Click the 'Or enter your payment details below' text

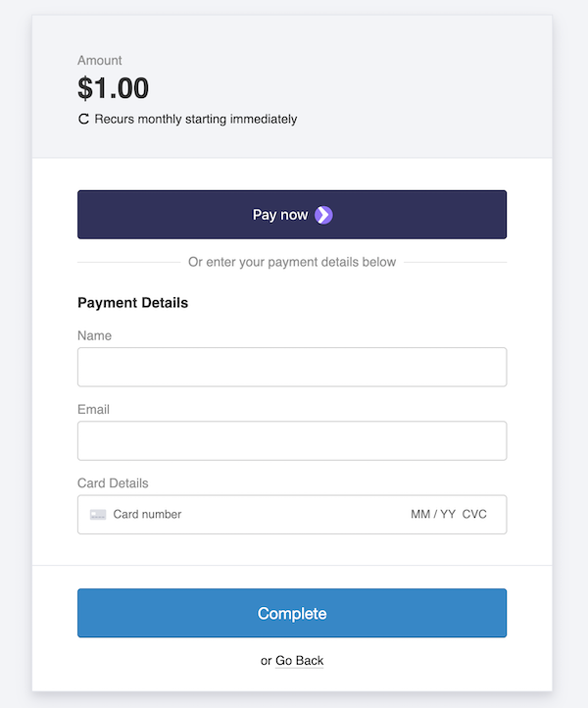click(x=292, y=262)
